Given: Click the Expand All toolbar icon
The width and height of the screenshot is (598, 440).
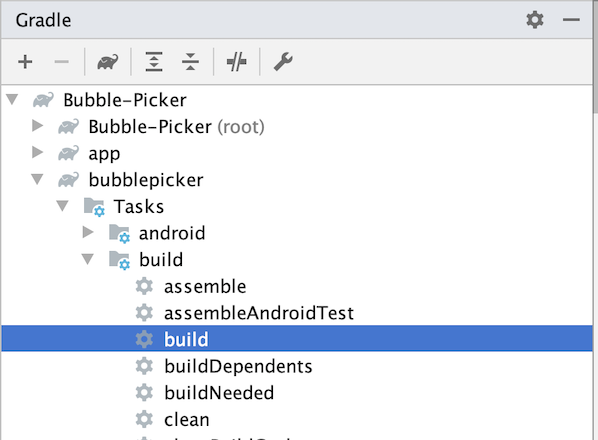Looking at the screenshot, I should [x=154, y=62].
